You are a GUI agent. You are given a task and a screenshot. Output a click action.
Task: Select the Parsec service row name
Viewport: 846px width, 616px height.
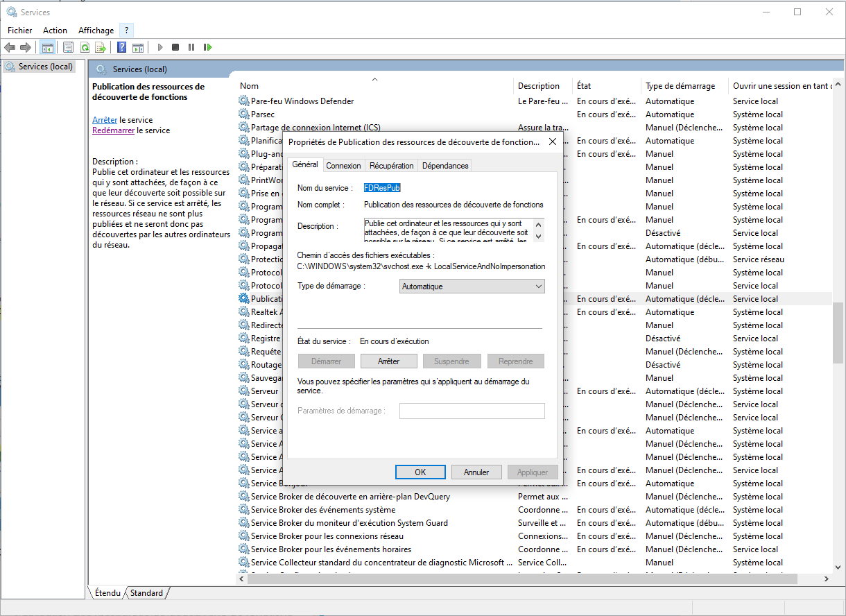tap(263, 114)
